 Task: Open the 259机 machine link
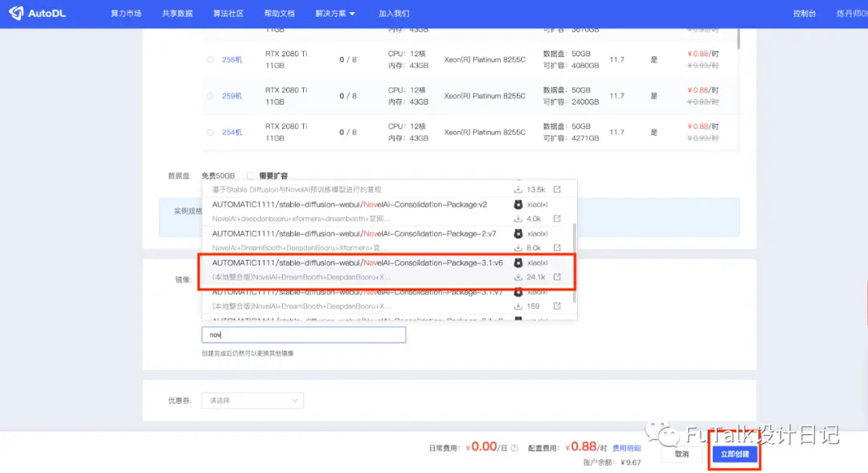click(232, 97)
